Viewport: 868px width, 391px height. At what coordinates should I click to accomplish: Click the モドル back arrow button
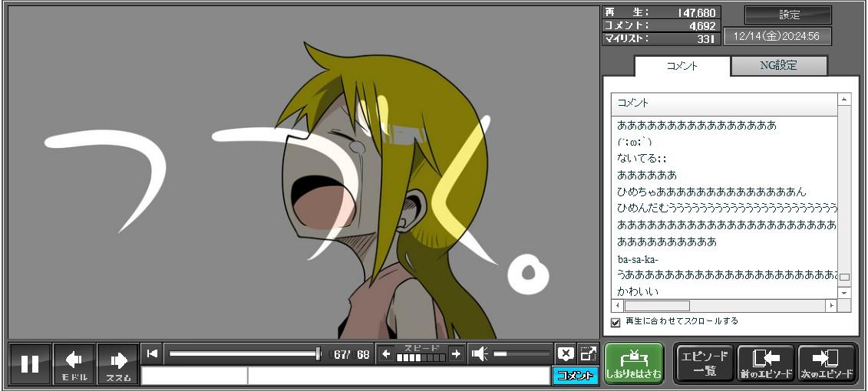[x=74, y=363]
